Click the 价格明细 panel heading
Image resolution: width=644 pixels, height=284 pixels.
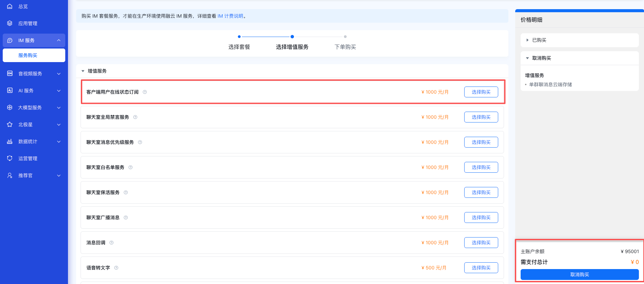click(x=532, y=20)
